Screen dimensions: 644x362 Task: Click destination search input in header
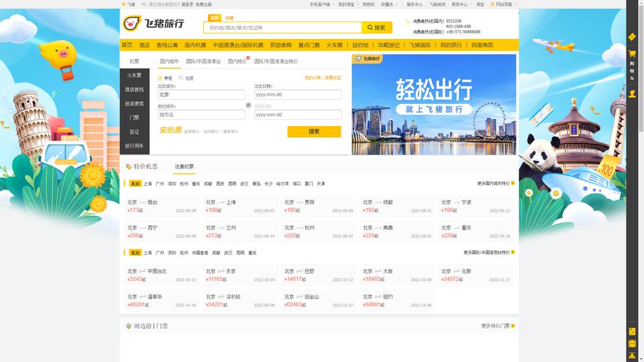pyautogui.click(x=282, y=27)
